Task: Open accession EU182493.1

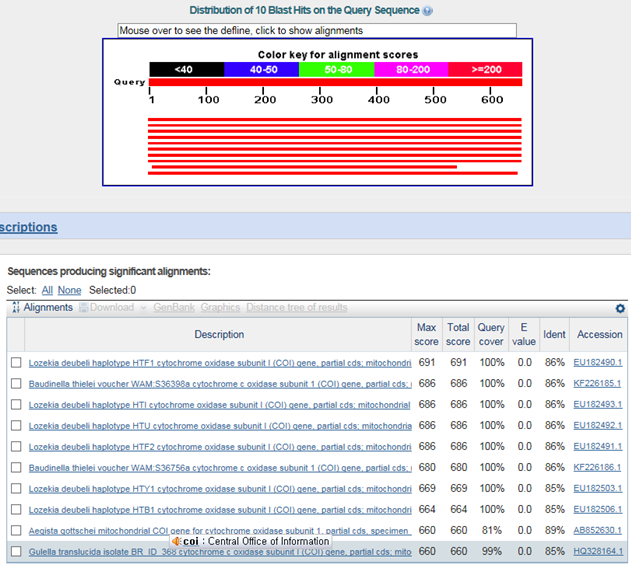Action: click(x=598, y=404)
